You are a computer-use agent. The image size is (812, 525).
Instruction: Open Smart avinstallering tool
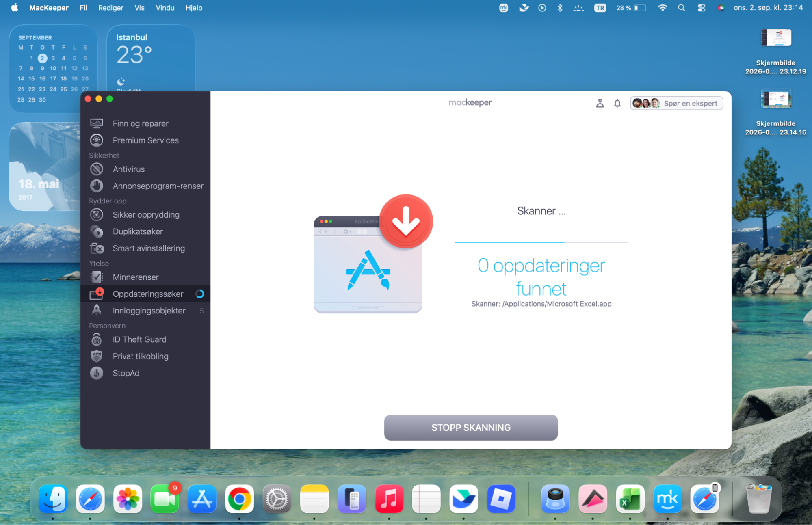145,248
